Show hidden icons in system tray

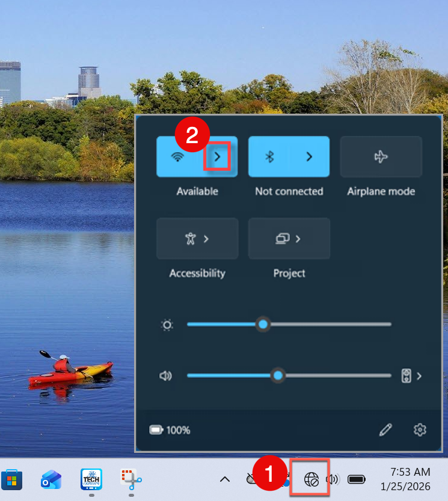[224, 479]
